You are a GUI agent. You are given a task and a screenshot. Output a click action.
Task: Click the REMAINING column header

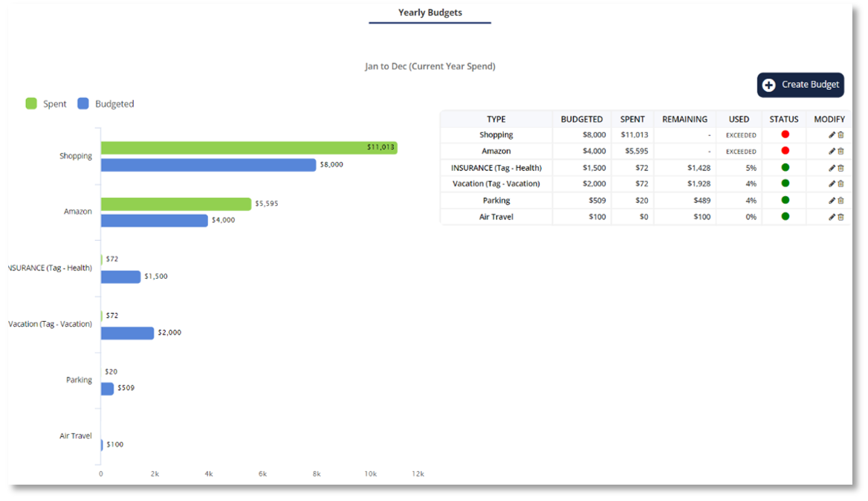tap(684, 119)
